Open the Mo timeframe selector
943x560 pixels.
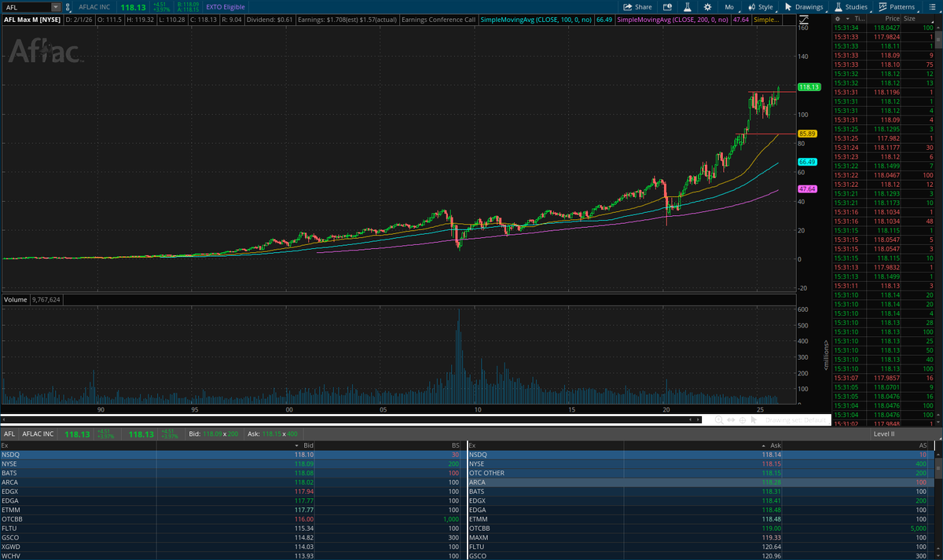tap(728, 7)
